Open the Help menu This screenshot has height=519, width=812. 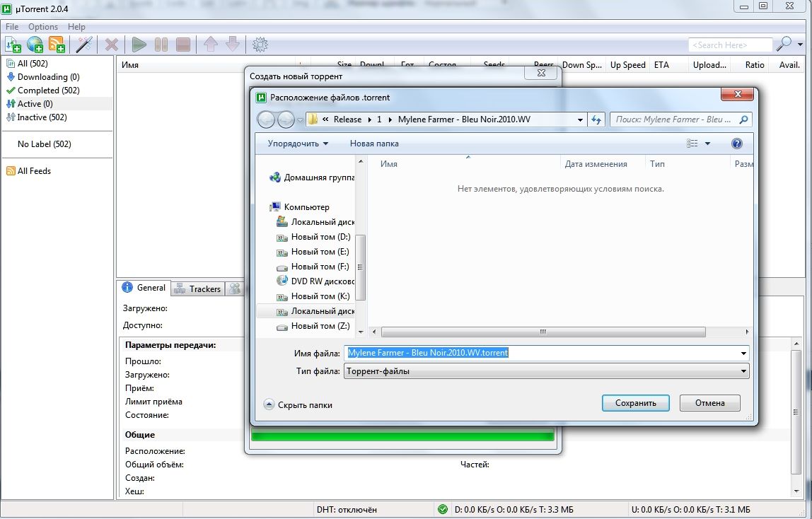76,26
